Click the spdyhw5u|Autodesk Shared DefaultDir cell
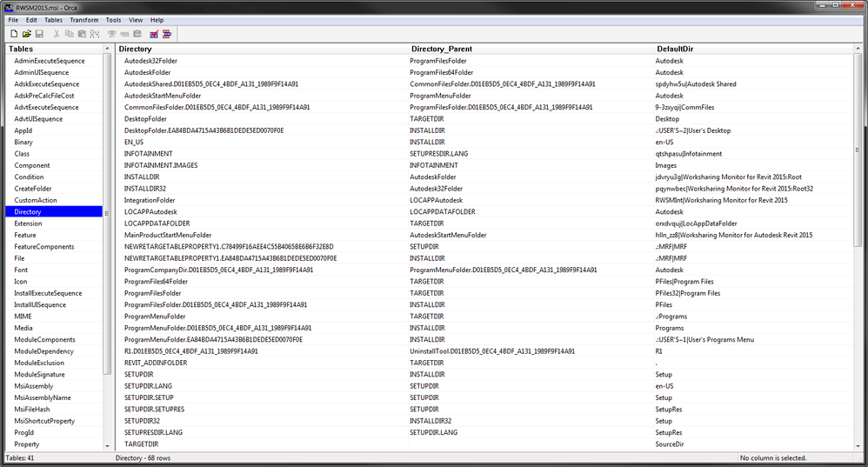This screenshot has height=467, width=868. point(696,84)
